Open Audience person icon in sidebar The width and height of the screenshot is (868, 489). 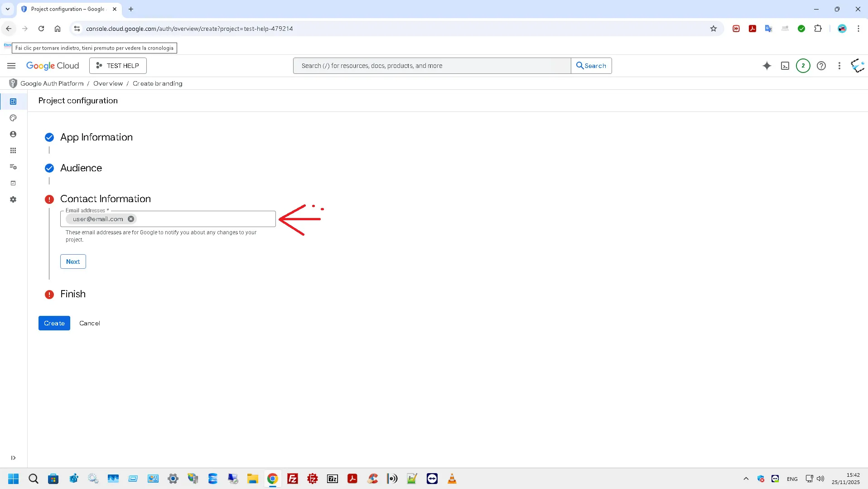tap(13, 134)
